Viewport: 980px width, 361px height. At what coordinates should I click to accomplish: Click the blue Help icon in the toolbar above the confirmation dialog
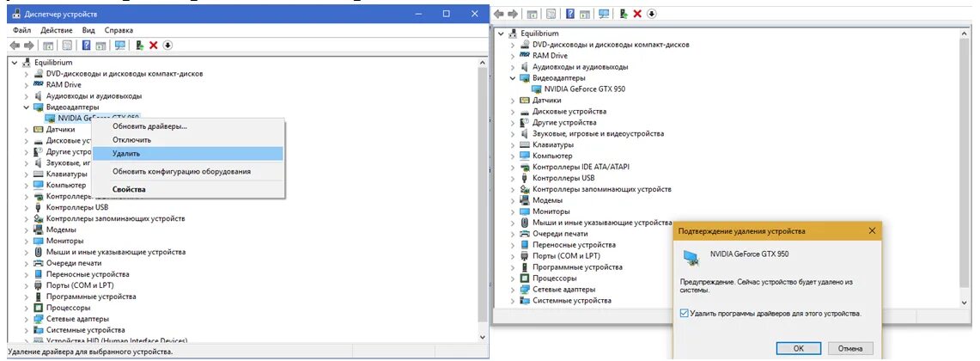[570, 14]
